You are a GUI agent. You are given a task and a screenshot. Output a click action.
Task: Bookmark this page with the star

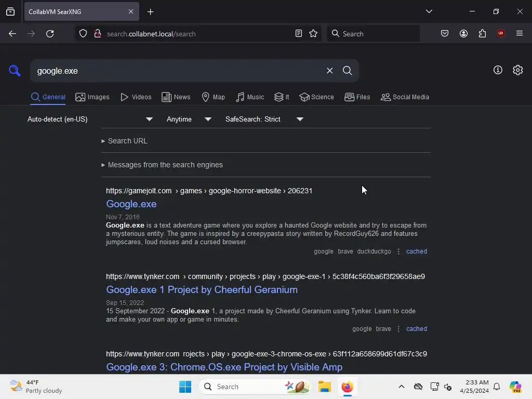(x=313, y=34)
